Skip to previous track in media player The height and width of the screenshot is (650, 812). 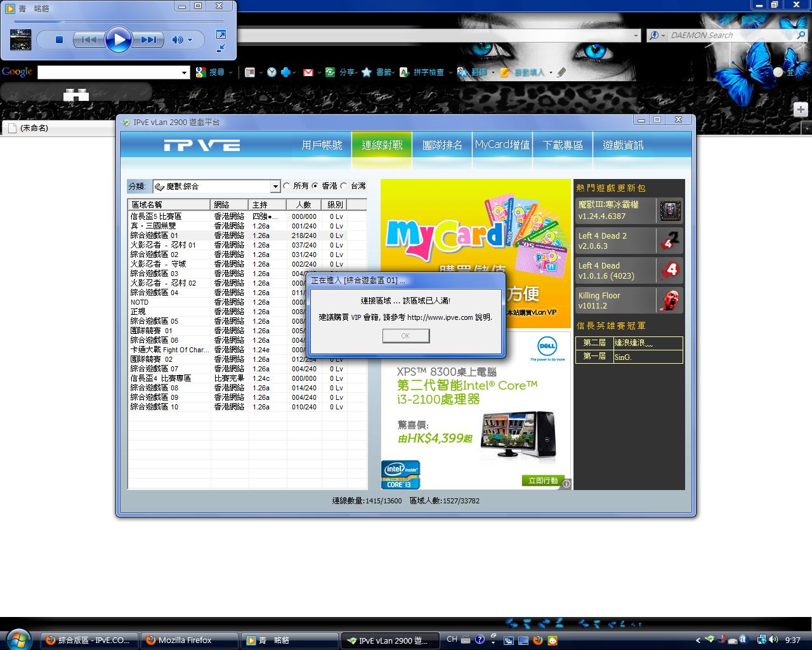tap(88, 39)
